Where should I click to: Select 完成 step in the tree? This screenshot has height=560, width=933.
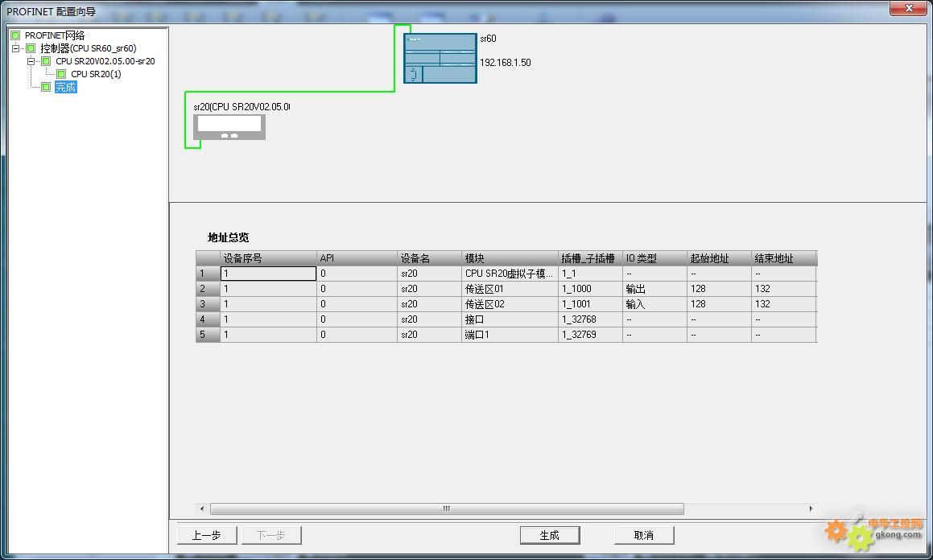pyautogui.click(x=65, y=87)
